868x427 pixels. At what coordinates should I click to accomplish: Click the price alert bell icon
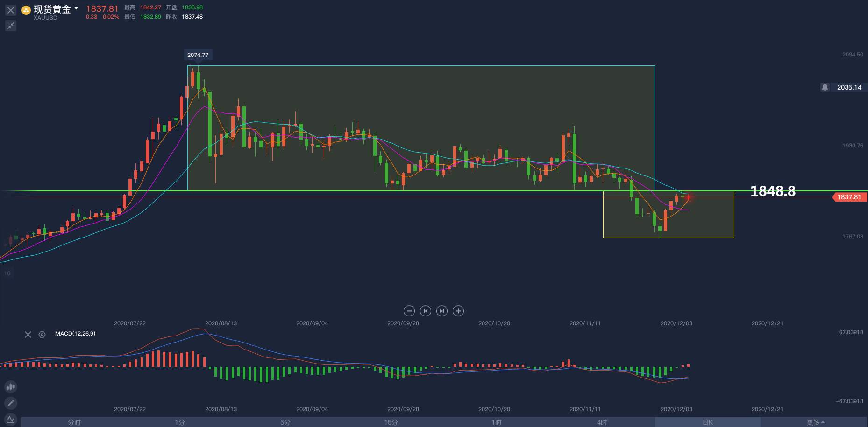coord(825,87)
